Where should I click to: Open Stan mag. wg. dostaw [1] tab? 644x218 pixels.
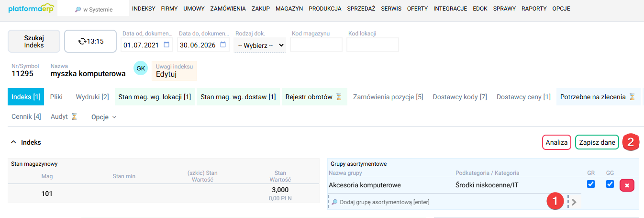pyautogui.click(x=238, y=97)
